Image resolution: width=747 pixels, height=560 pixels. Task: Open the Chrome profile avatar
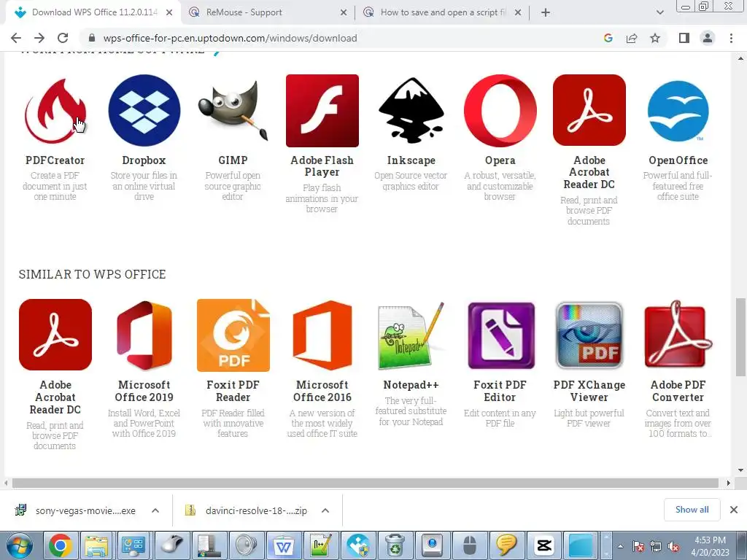(708, 38)
